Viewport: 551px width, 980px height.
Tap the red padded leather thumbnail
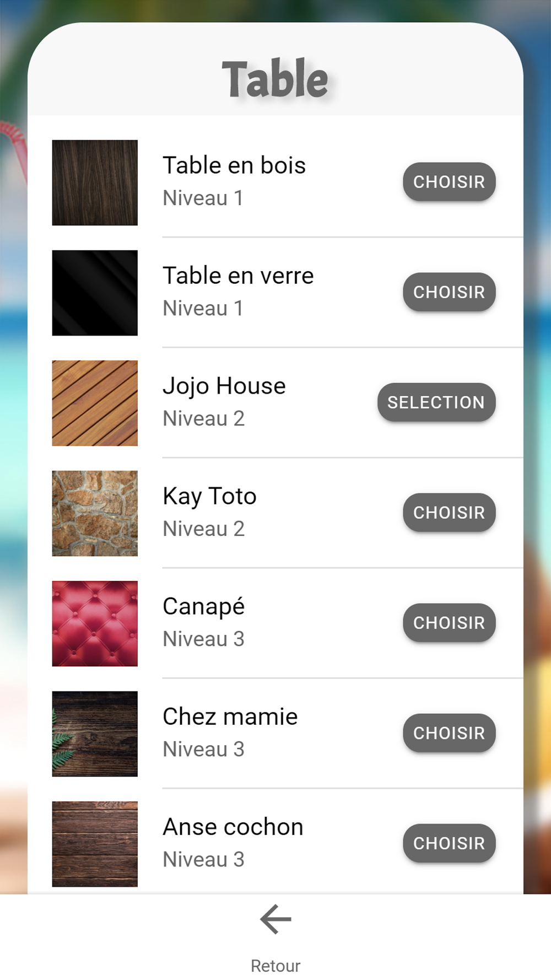tap(95, 623)
